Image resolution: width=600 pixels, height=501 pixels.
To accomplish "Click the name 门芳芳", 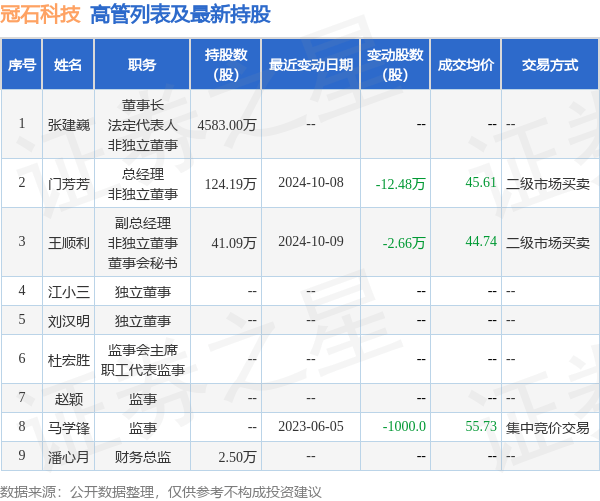I will point(69,184).
